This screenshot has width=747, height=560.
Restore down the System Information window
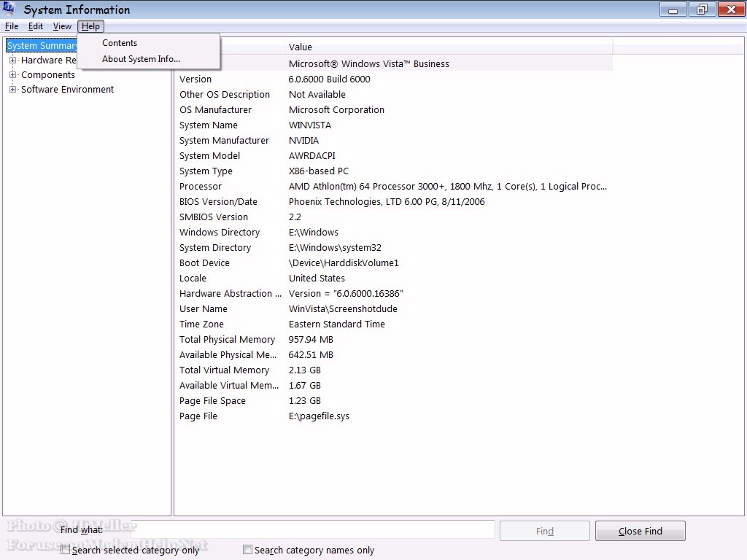[702, 9]
